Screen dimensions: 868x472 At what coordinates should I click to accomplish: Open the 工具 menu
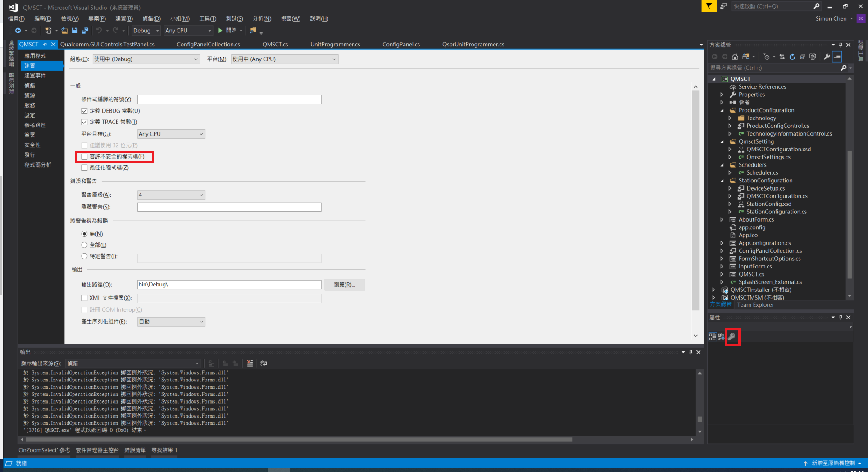208,18
